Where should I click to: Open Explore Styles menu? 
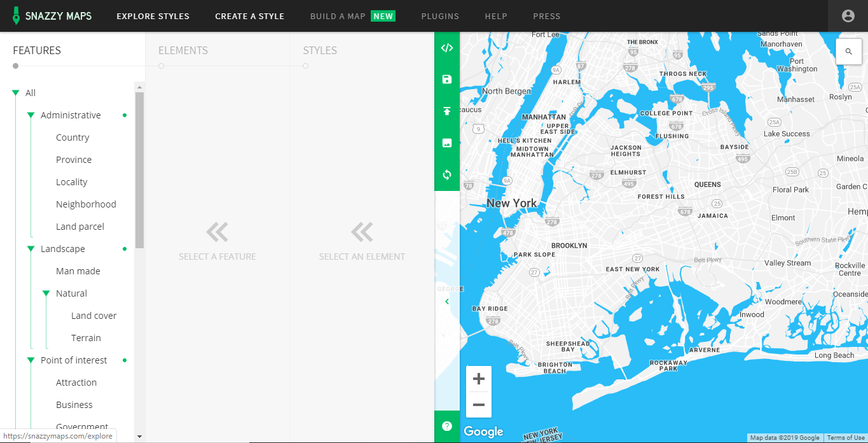click(x=153, y=16)
